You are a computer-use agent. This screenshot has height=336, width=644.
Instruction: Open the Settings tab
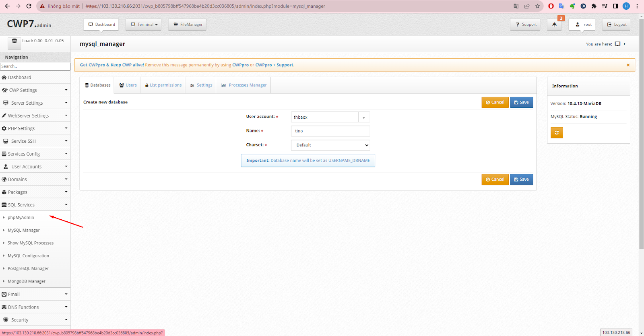point(201,85)
